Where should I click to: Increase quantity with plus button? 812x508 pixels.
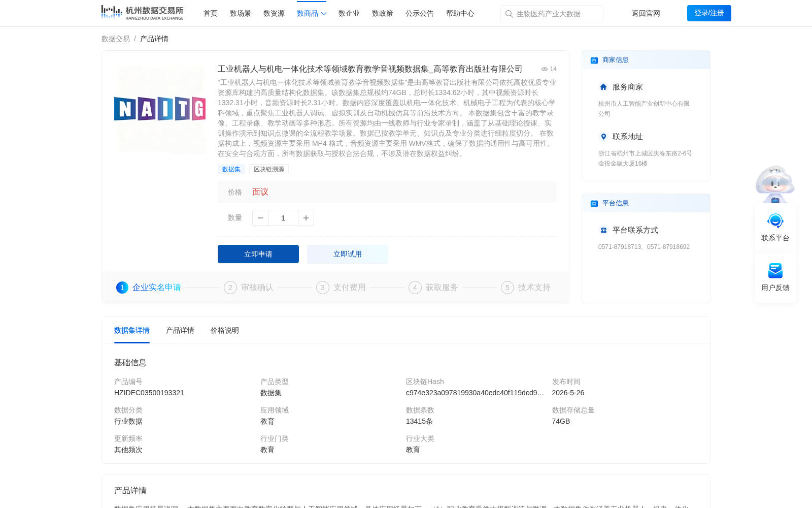pos(306,218)
